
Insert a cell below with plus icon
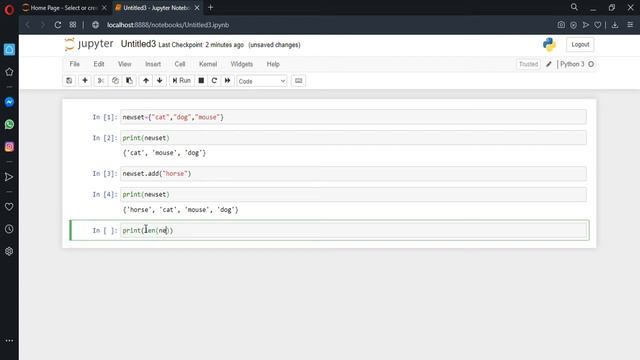pos(85,81)
